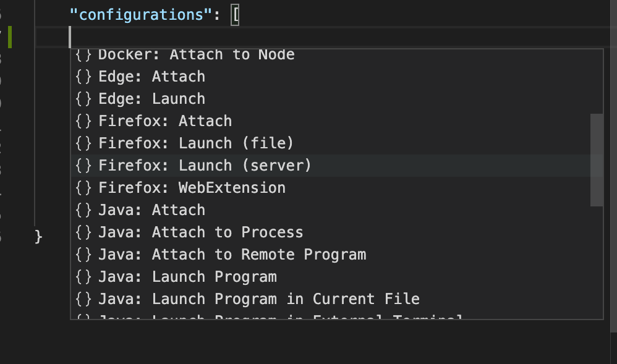Click the braces icon beside Firefox: Attach
The image size is (617, 364).
pos(83,121)
